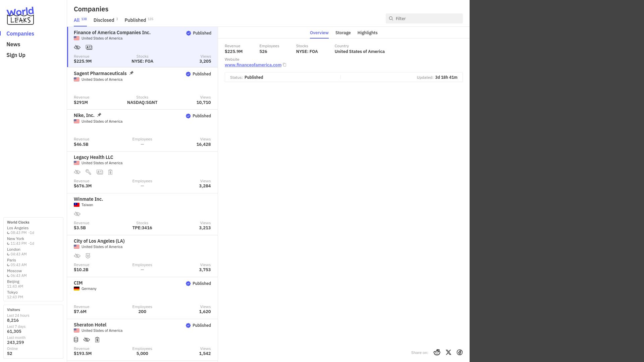Select the City of Los Angeles (LA) entry
Viewport: 644px width, 362px height.
[x=142, y=256]
